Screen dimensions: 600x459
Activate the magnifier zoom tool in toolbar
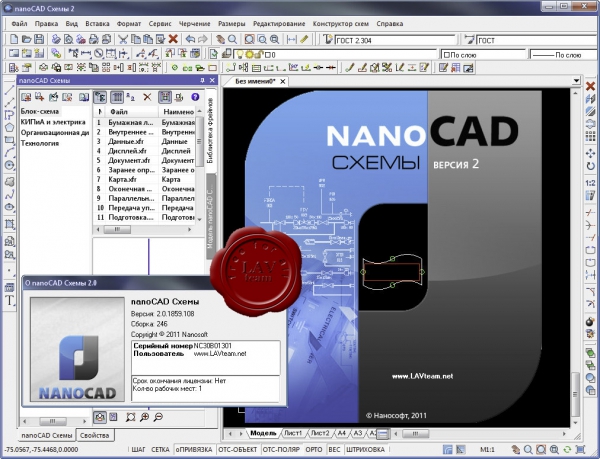click(232, 39)
